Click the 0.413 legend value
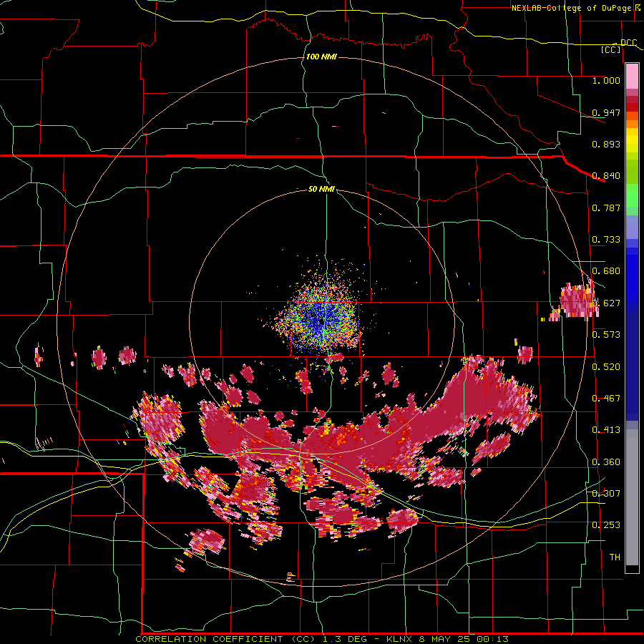644x644 pixels. 606,430
